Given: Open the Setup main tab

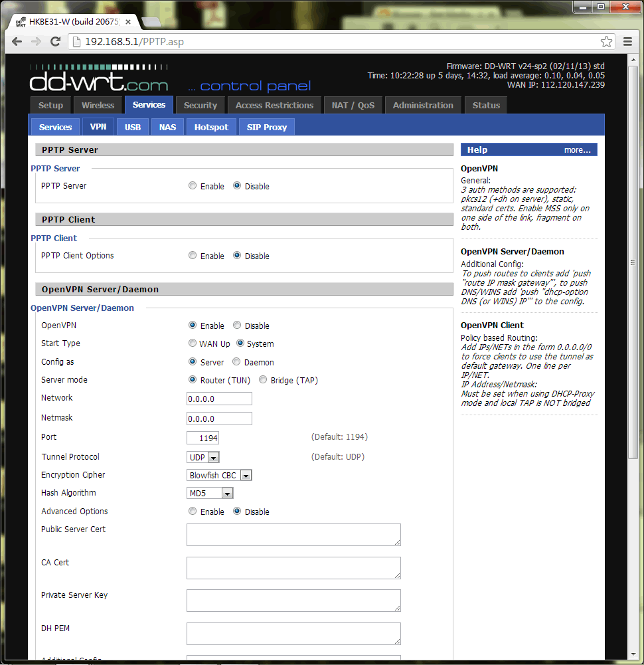Looking at the screenshot, I should 50,105.
